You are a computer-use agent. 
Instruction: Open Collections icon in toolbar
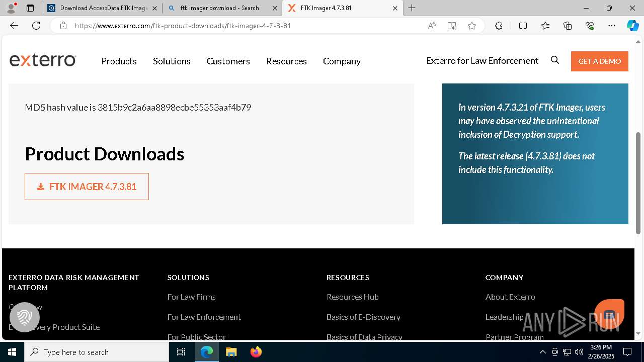(x=568, y=26)
